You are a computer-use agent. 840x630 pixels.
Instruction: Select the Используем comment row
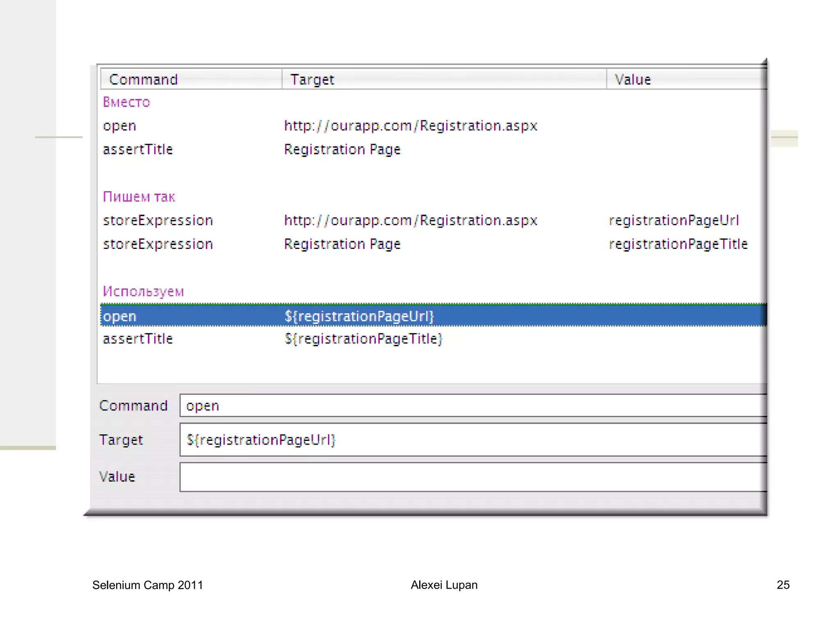click(143, 292)
